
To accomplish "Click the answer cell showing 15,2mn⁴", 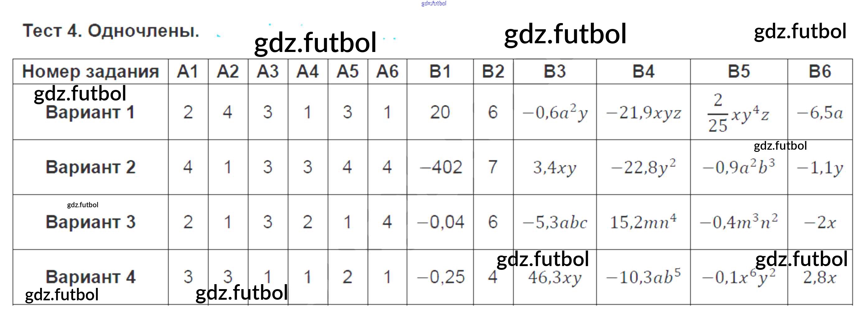I will coord(643,222).
